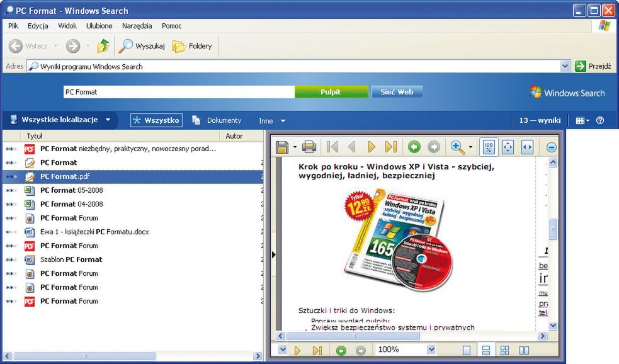This screenshot has width=619, height=364.
Task: Select continuous facing layout at bottom
Action: [x=505, y=350]
